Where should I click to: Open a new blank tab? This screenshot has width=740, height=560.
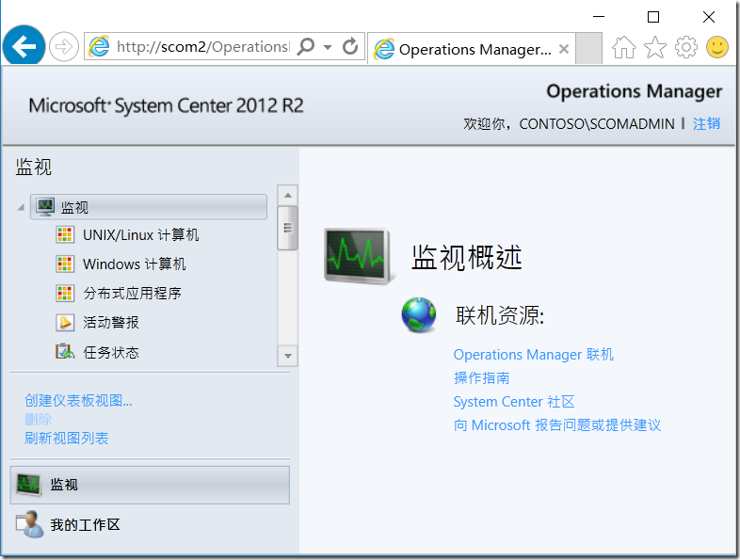pos(588,48)
